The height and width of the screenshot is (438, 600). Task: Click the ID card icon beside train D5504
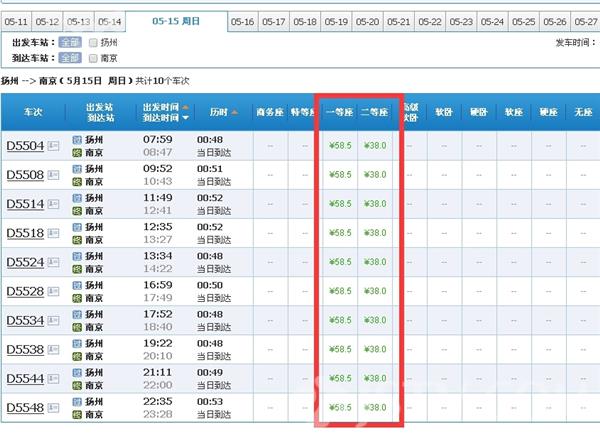point(54,145)
